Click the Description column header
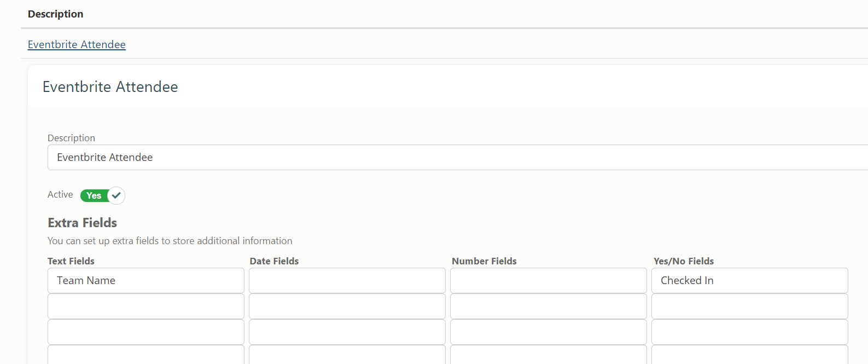Image resolution: width=868 pixels, height=364 pixels. [56, 14]
